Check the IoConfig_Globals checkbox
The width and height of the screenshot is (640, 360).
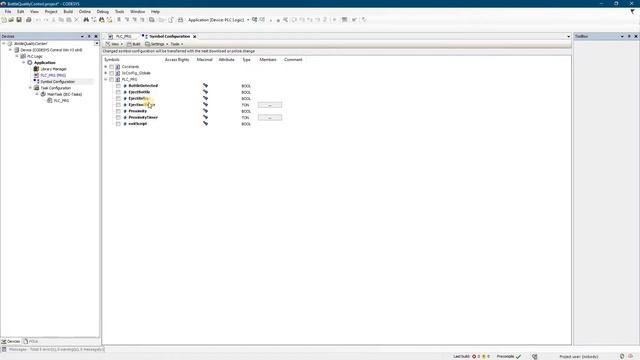(x=111, y=73)
